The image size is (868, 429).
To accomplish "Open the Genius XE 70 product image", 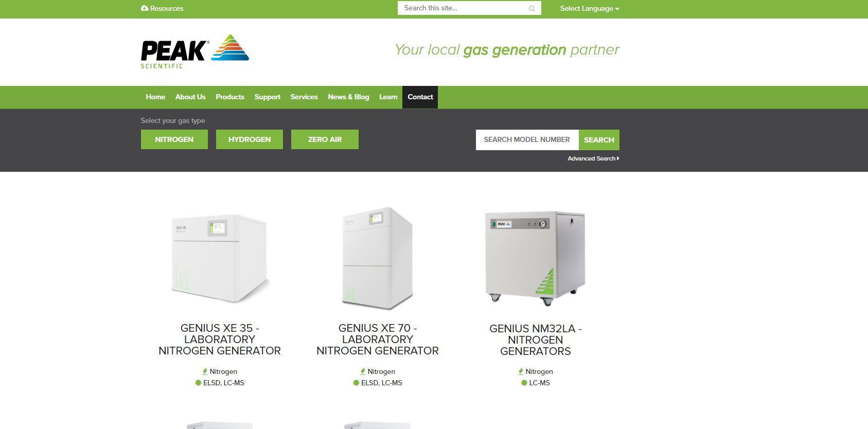I will [378, 258].
